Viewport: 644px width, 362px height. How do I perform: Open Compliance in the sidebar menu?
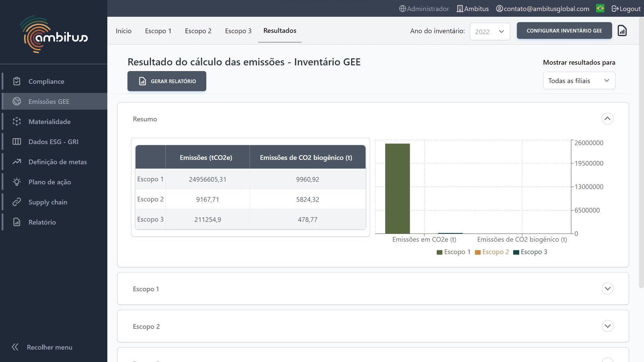(54, 81)
